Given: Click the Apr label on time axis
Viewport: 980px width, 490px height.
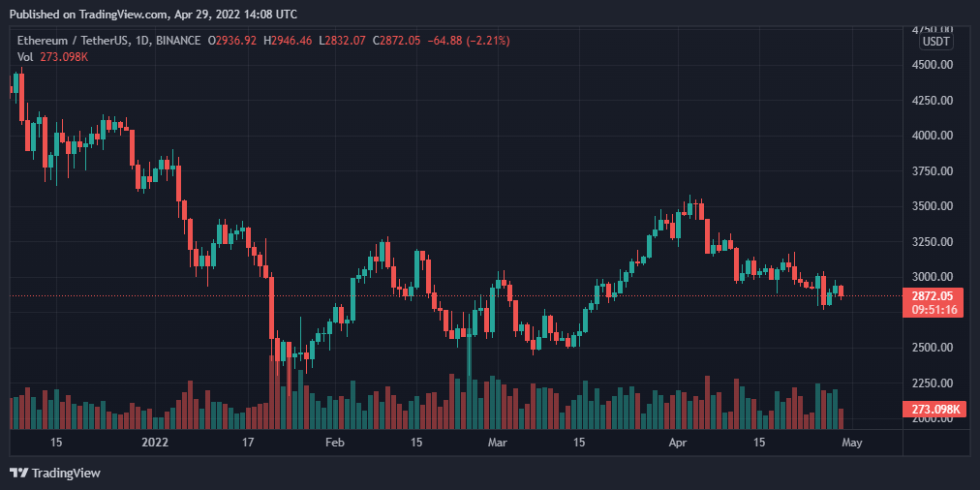Looking at the screenshot, I should click(x=678, y=443).
